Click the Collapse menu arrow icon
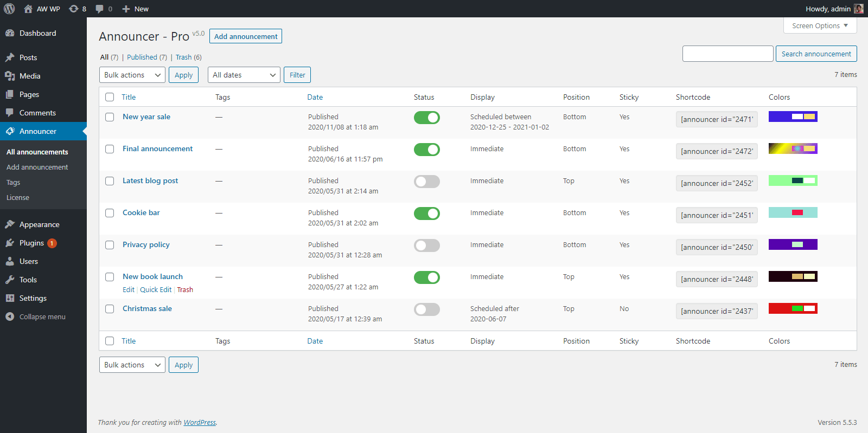Screen dimensions: 868x433 click(10, 316)
